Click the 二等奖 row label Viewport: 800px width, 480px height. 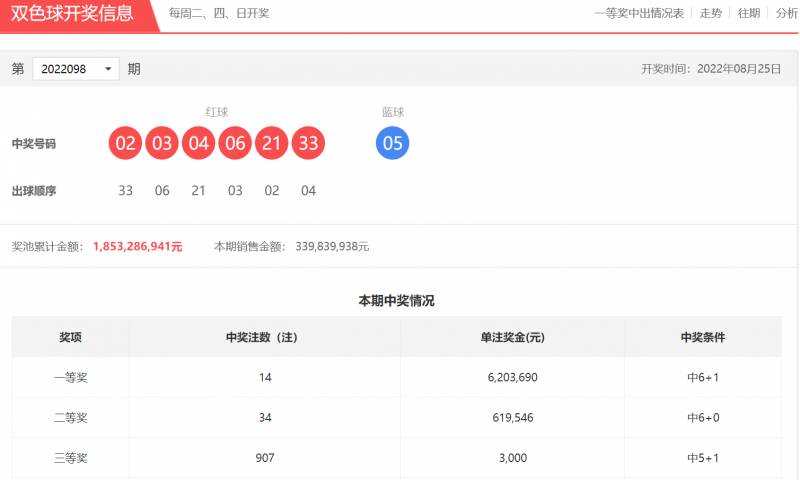[71, 418]
